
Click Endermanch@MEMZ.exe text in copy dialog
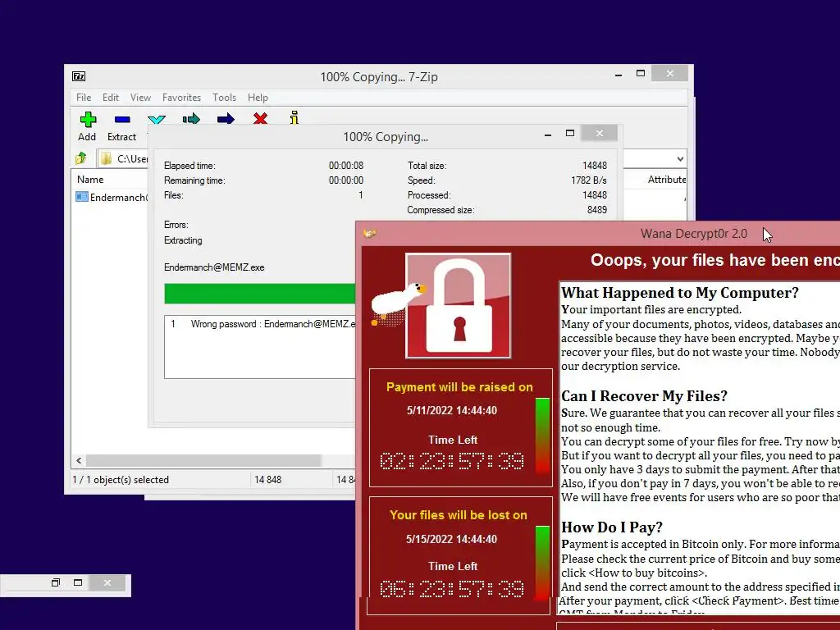214,267
